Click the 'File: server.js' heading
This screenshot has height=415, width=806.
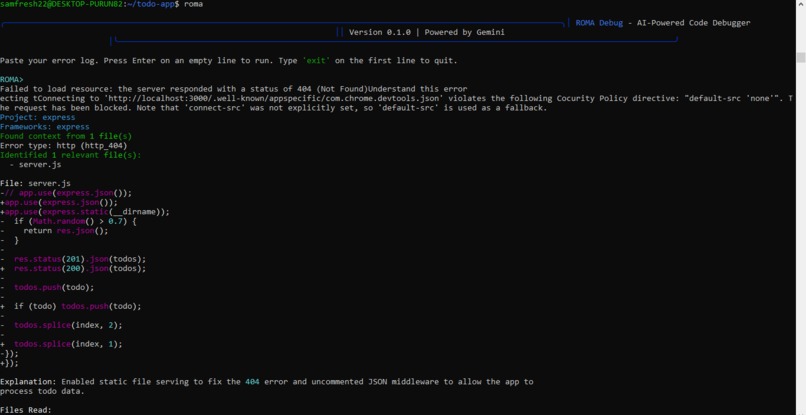point(35,183)
